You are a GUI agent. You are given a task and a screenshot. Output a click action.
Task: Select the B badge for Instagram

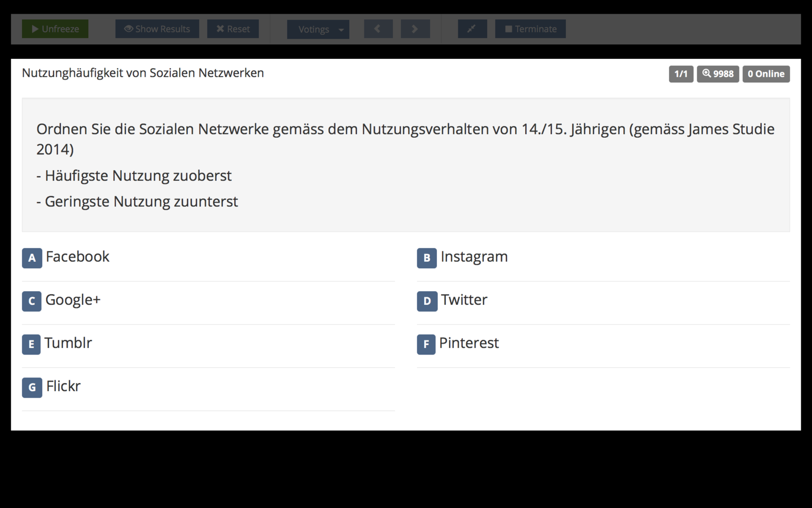tap(427, 258)
